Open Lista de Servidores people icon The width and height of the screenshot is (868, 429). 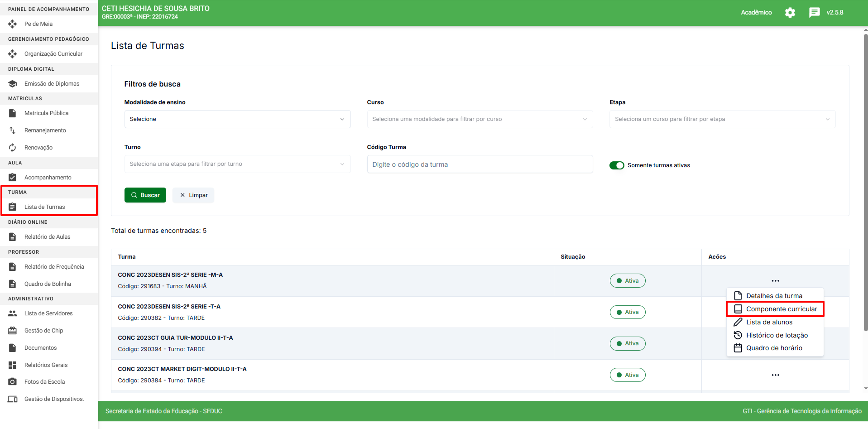[x=13, y=313]
